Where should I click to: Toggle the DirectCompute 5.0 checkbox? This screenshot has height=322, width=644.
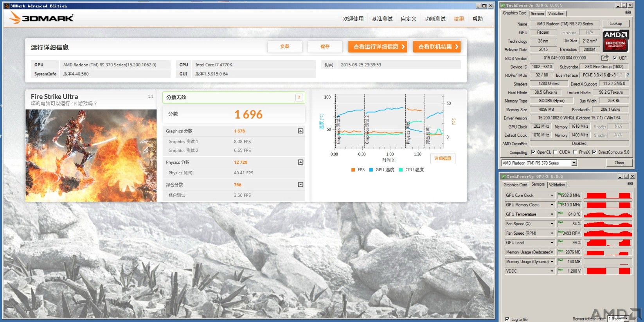(594, 152)
